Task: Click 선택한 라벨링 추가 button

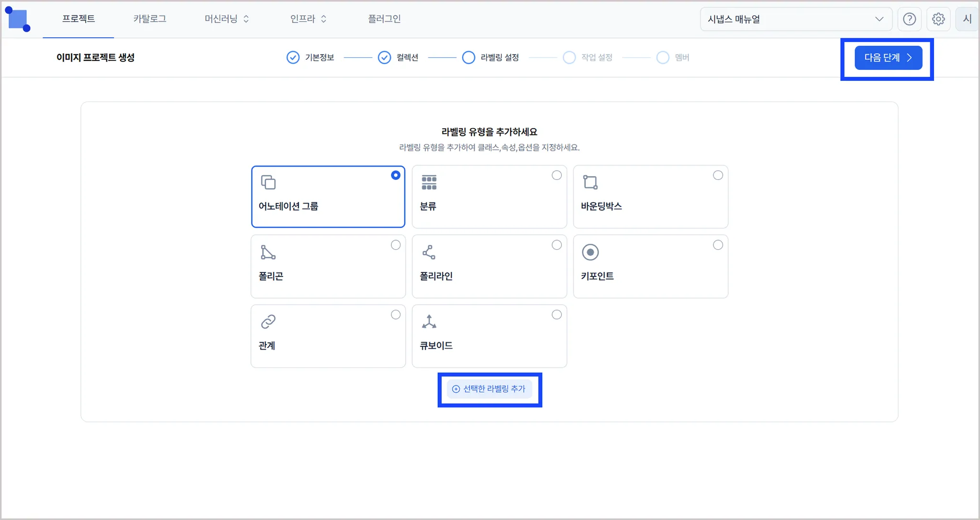Action: pos(489,389)
